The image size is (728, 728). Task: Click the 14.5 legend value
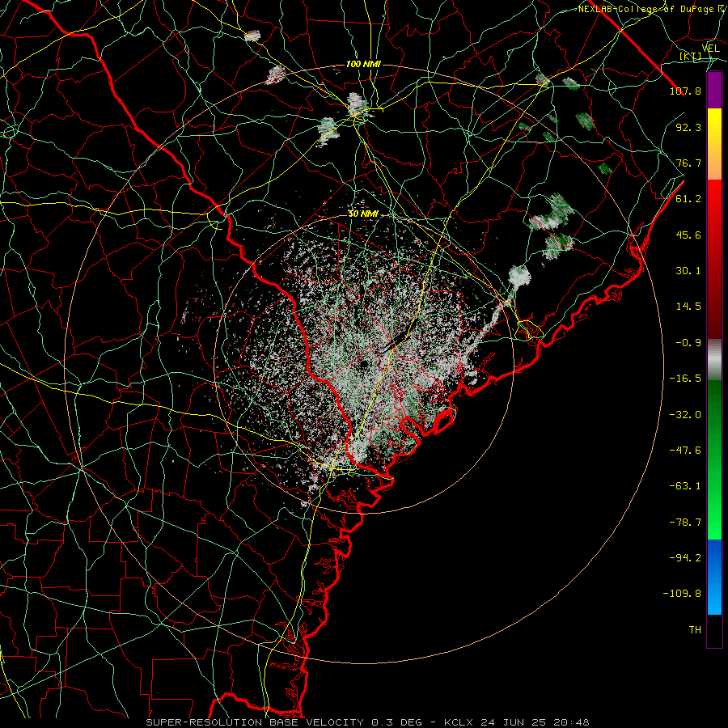pyautogui.click(x=688, y=307)
